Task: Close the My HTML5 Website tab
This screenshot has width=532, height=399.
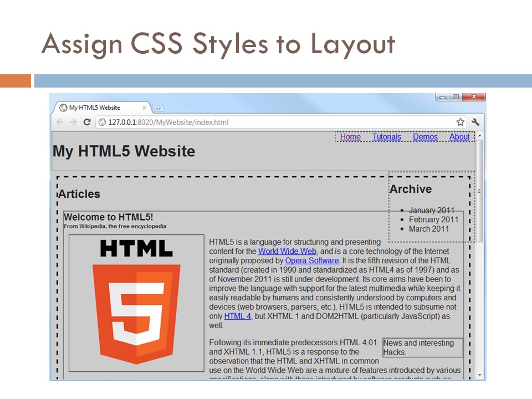Action: click(x=144, y=108)
